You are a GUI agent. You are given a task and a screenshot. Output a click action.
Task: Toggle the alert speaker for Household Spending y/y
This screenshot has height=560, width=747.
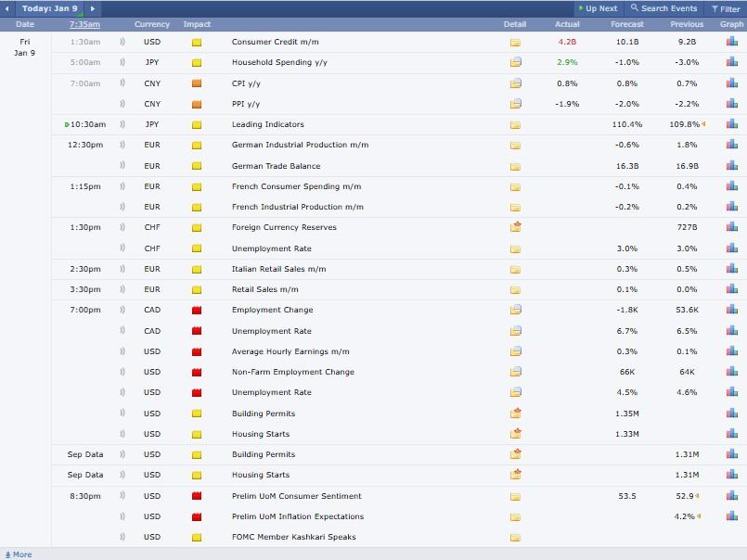pos(122,63)
